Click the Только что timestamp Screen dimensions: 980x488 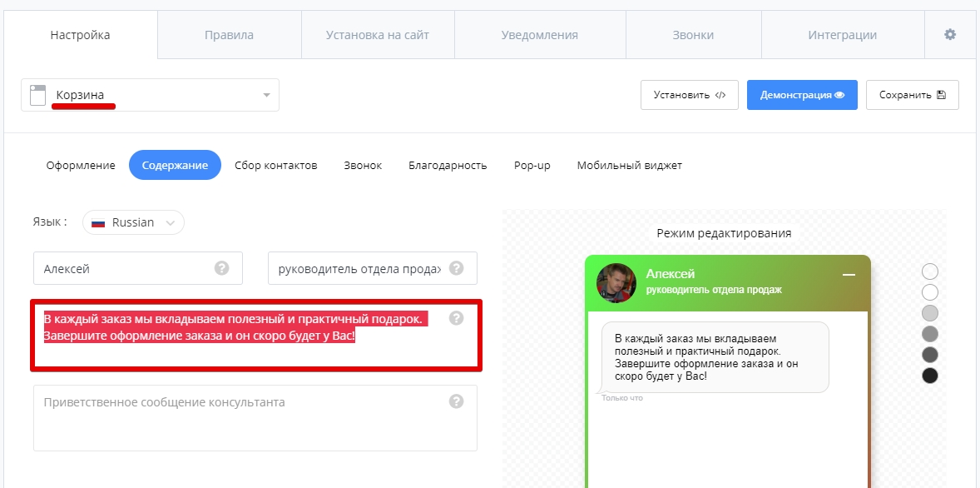[622, 398]
